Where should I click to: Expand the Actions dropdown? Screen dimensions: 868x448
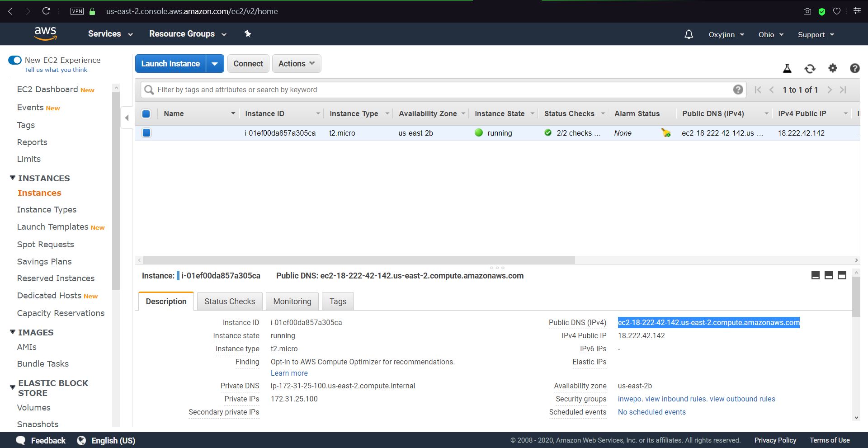pos(296,64)
